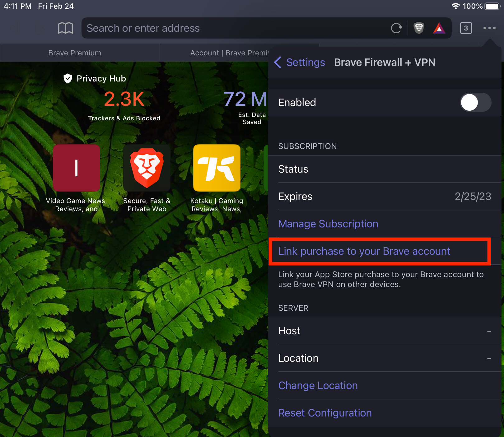The width and height of the screenshot is (504, 437).
Task: Tap Reset Configuration
Action: 325,413
